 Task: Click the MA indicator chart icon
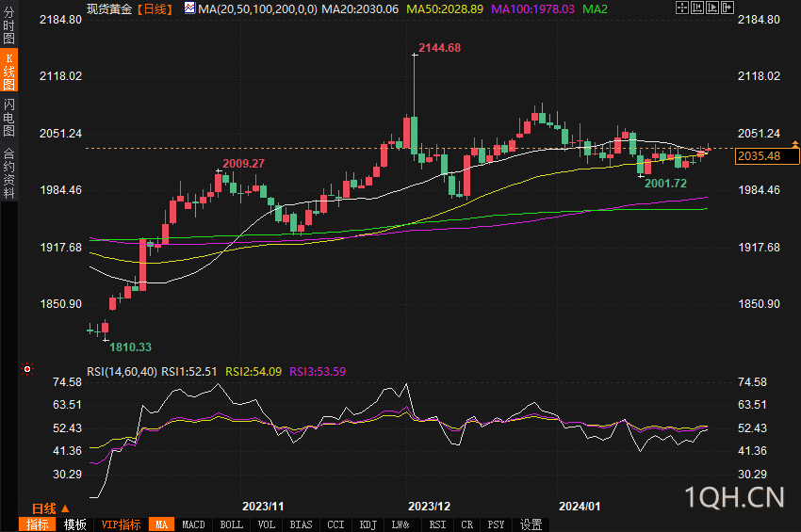click(x=189, y=8)
